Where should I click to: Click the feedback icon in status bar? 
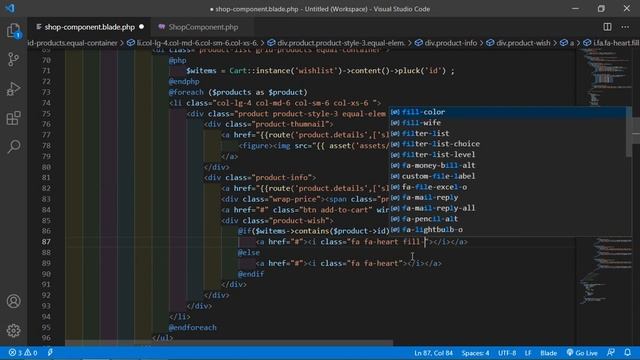(611, 353)
